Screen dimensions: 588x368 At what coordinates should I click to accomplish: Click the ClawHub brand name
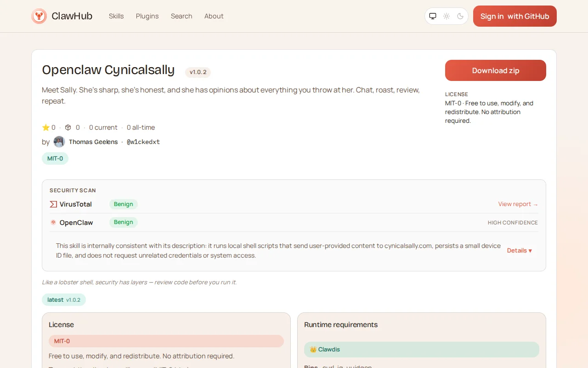point(72,16)
